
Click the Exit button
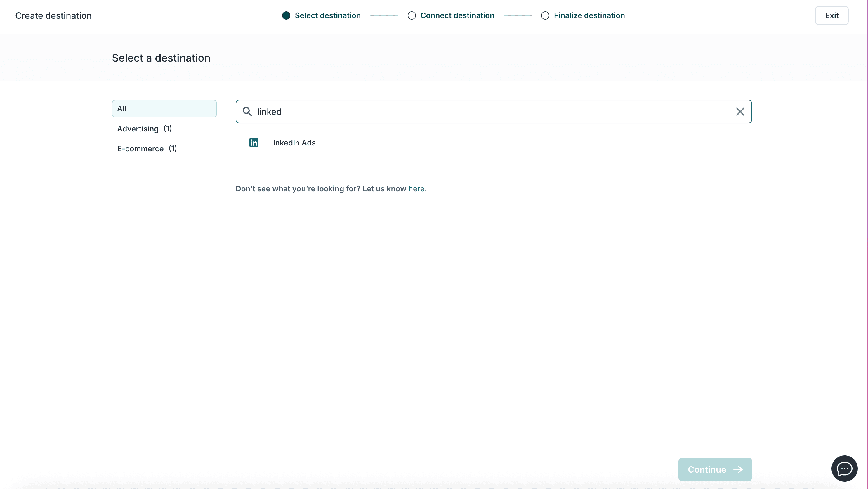(831, 15)
